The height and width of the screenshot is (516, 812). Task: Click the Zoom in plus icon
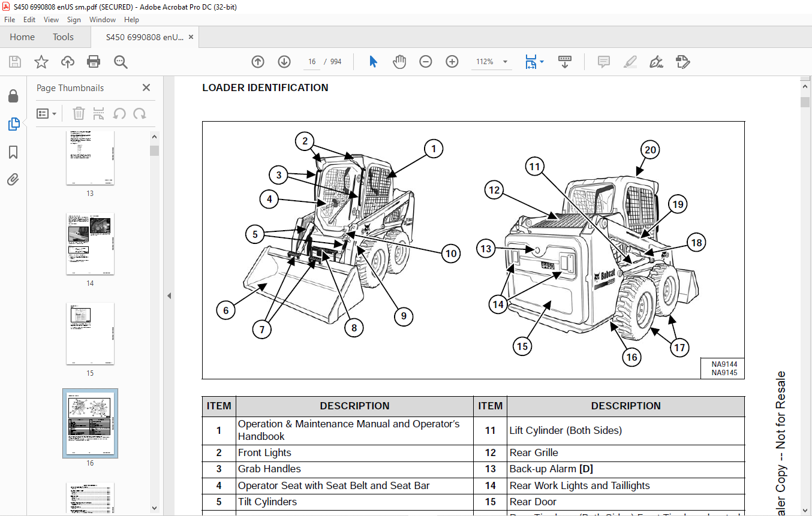[x=452, y=62]
